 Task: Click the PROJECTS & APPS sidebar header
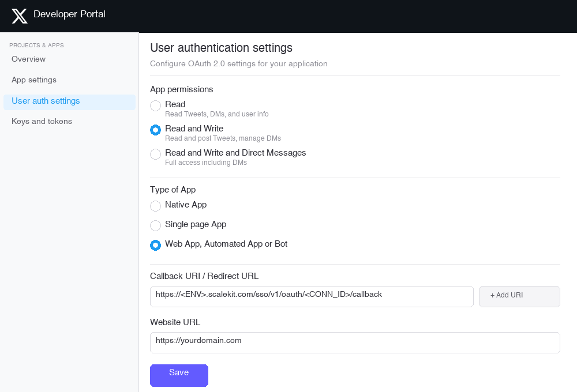click(x=36, y=45)
